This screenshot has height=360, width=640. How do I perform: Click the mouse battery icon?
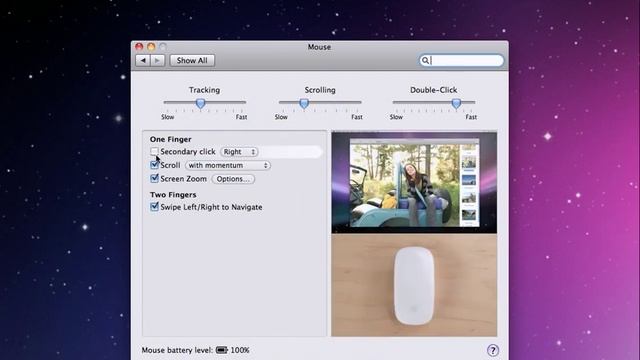222,350
